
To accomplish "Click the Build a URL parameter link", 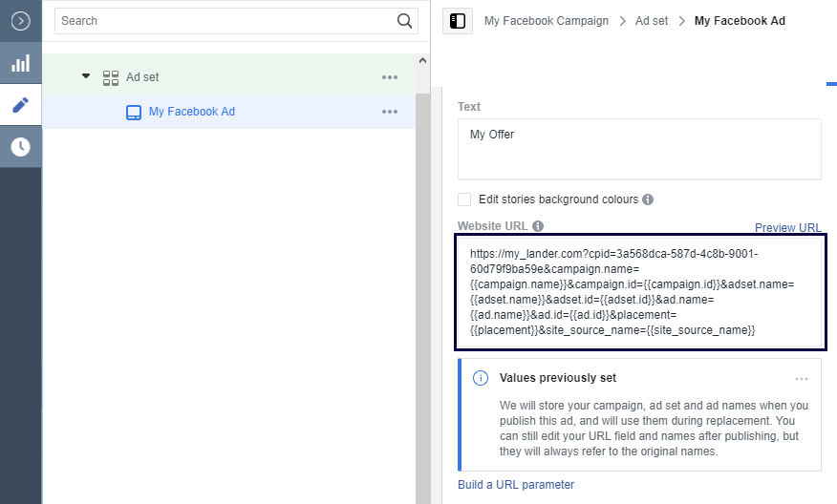I will click(516, 485).
